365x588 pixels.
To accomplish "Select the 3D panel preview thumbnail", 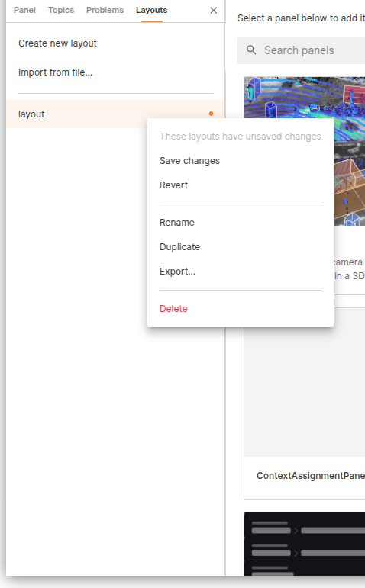I will coord(305,151).
